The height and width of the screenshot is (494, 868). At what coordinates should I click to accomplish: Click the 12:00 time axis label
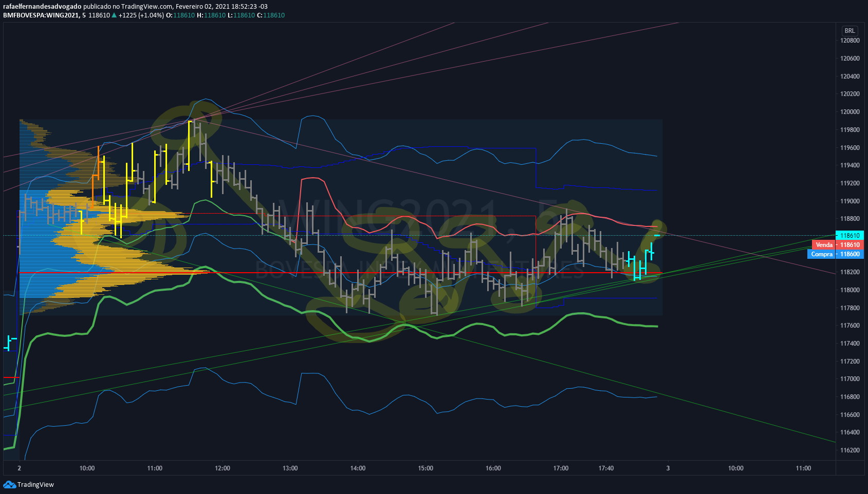tap(223, 468)
